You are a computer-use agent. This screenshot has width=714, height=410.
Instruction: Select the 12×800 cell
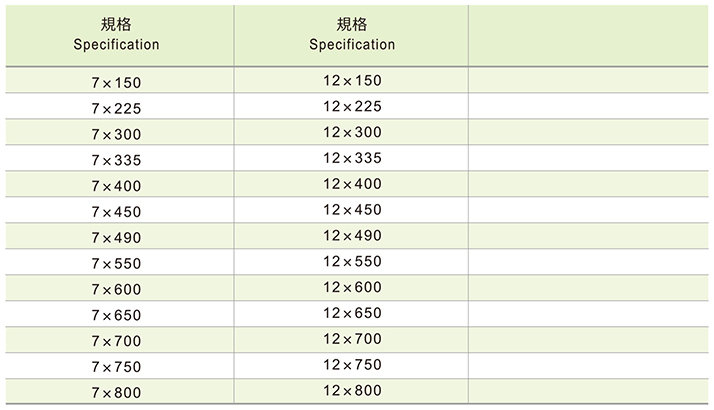pos(352,390)
